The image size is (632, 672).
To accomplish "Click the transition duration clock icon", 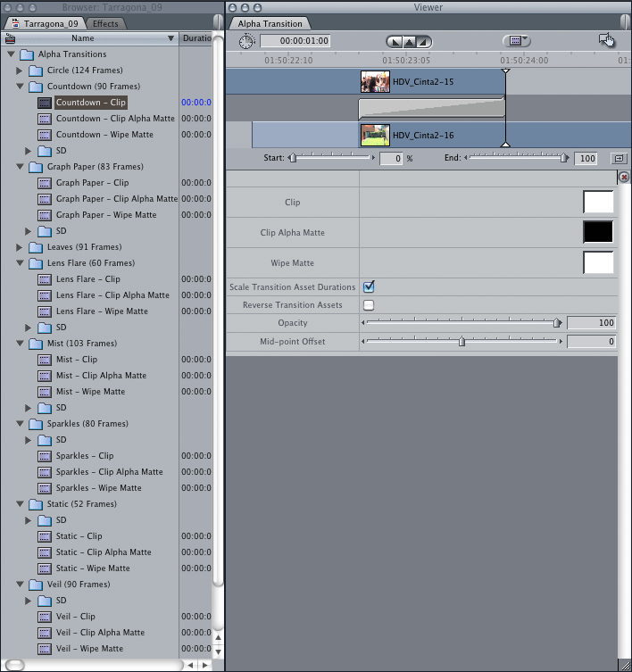I will (247, 41).
